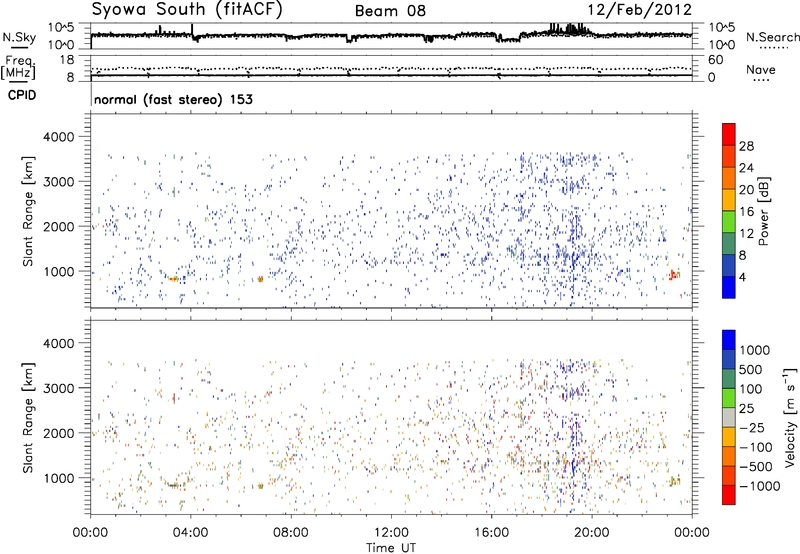Pick the light green segment of power color bar

pos(729,222)
